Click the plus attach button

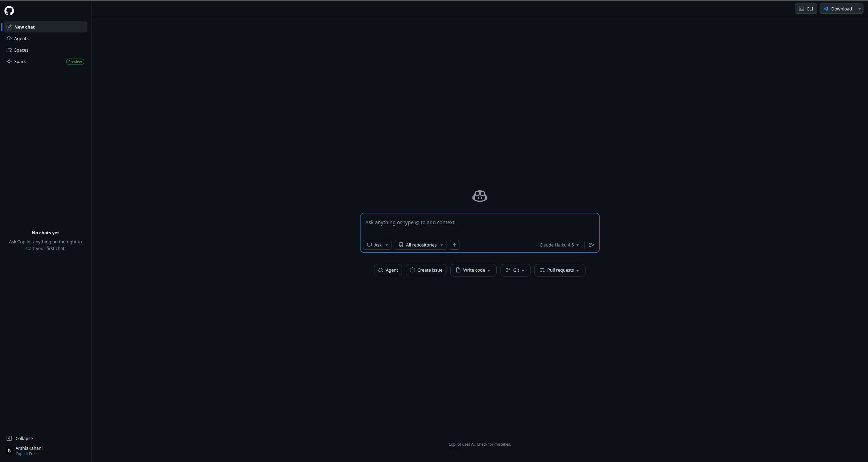coord(454,245)
